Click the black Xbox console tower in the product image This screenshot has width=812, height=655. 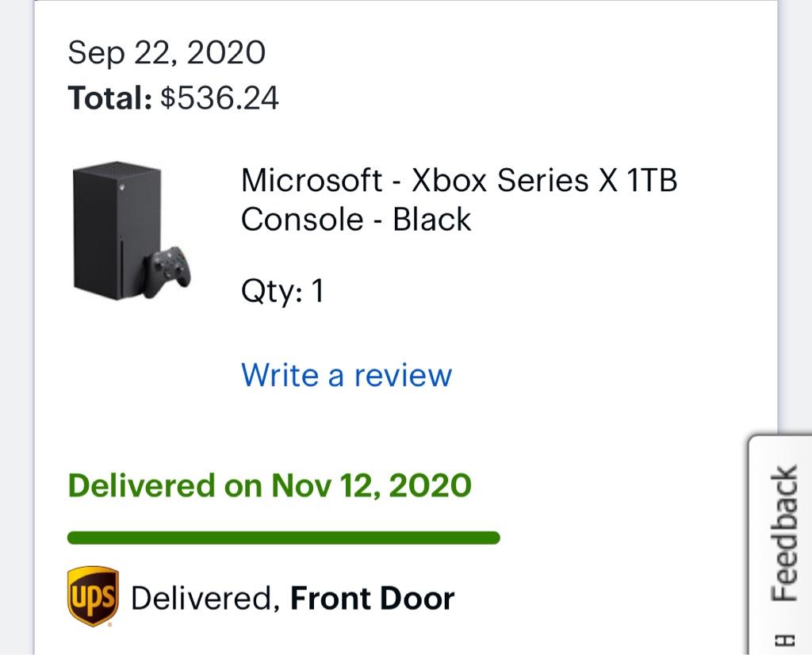pos(117,231)
